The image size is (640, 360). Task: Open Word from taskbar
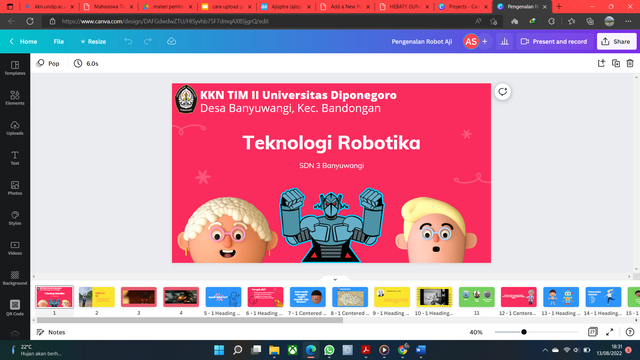(421, 350)
